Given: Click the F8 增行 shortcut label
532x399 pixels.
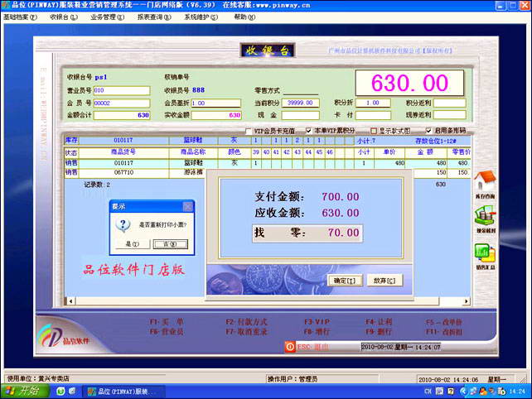Looking at the screenshot, I should click(317, 332).
